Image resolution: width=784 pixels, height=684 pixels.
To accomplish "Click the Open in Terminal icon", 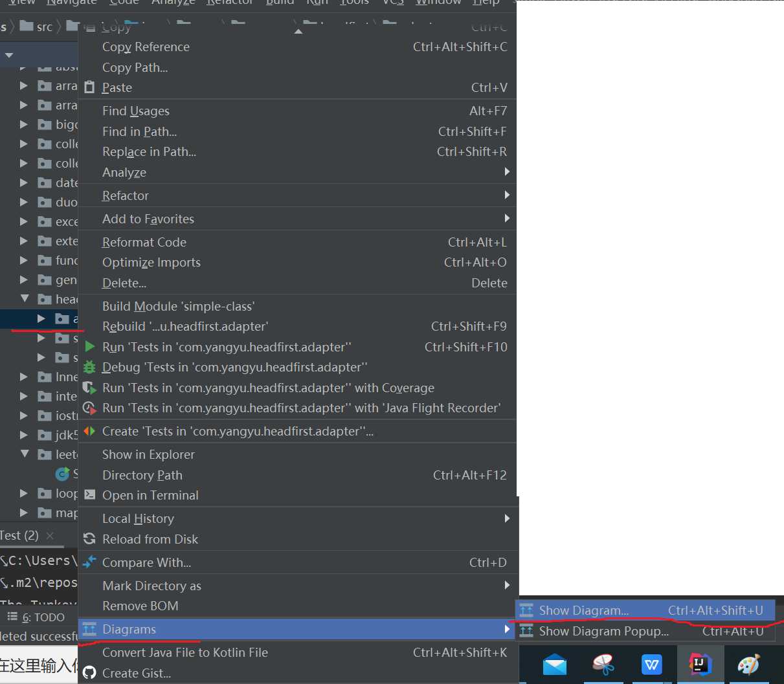I will pyautogui.click(x=89, y=495).
